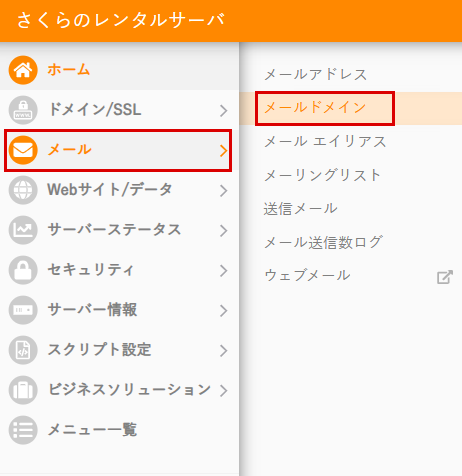Click さくらのレンタルサーバ header title
Viewport: 462px width, 476px height.
[x=121, y=20]
